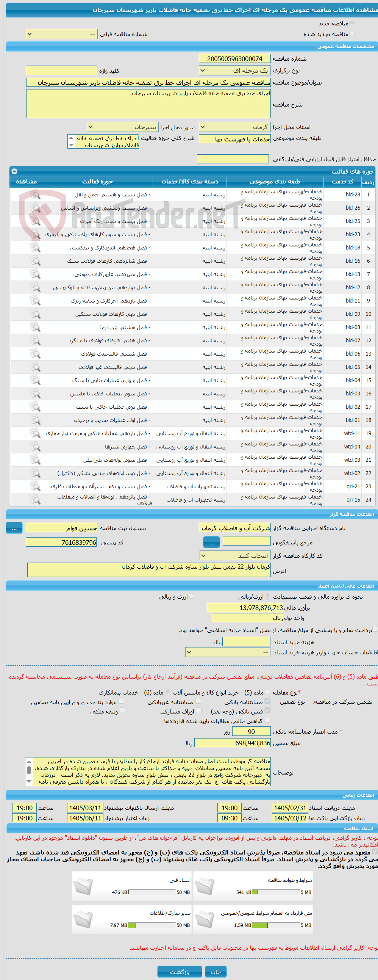Open view icon for row qri-21
Image resolution: width=378 pixels, height=980 pixels.
pos(35,486)
